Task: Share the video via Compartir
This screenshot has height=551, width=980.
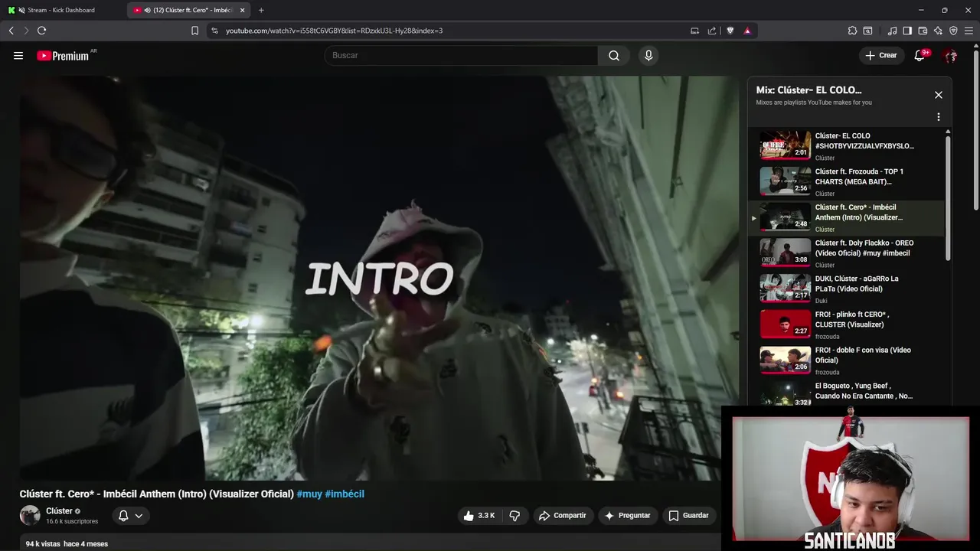Action: [x=562, y=516]
